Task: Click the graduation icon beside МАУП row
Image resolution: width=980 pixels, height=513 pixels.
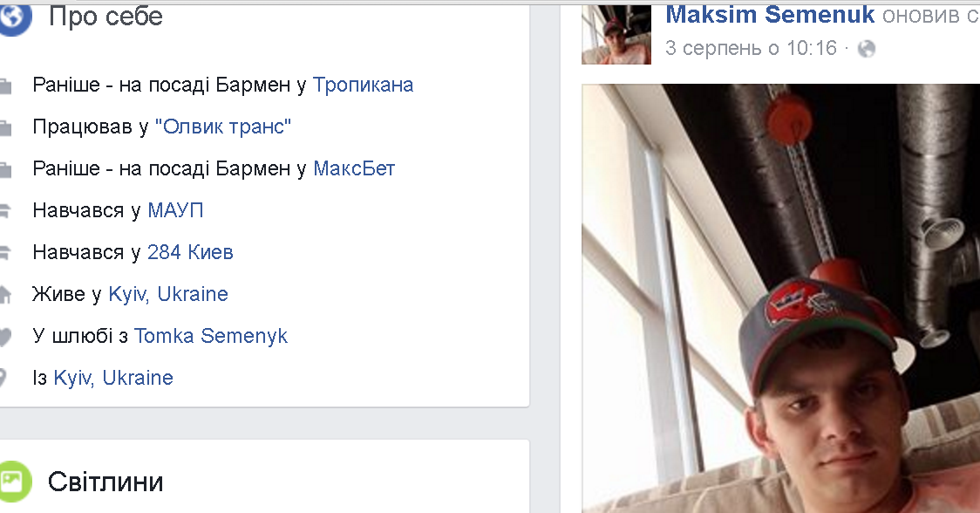Action: pyautogui.click(x=5, y=211)
